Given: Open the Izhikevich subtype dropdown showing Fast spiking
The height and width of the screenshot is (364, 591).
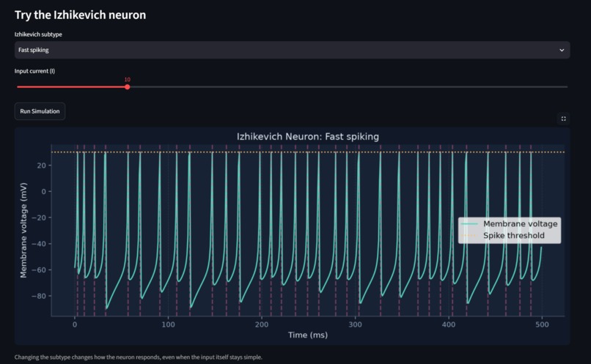Looking at the screenshot, I should pos(292,50).
